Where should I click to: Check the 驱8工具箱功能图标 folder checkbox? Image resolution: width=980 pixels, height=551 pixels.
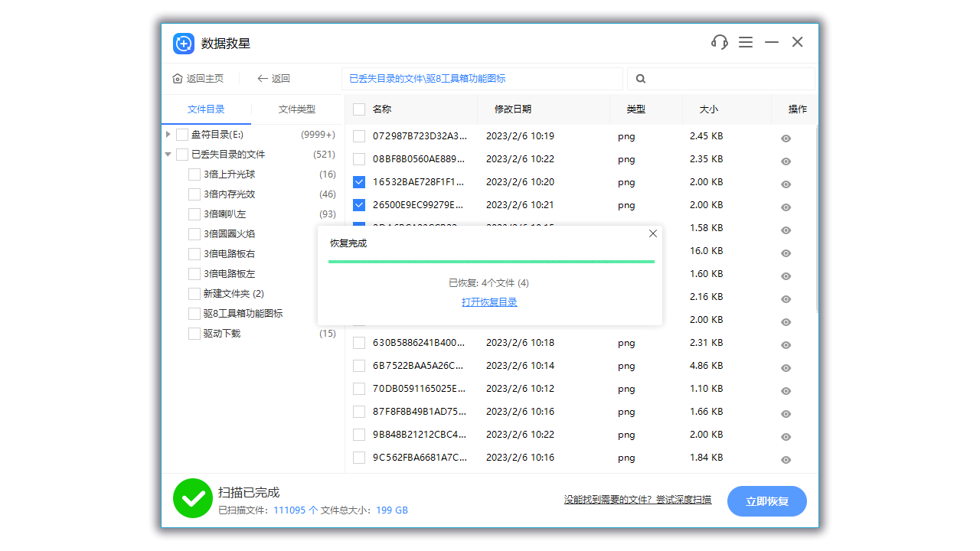pyautogui.click(x=194, y=313)
